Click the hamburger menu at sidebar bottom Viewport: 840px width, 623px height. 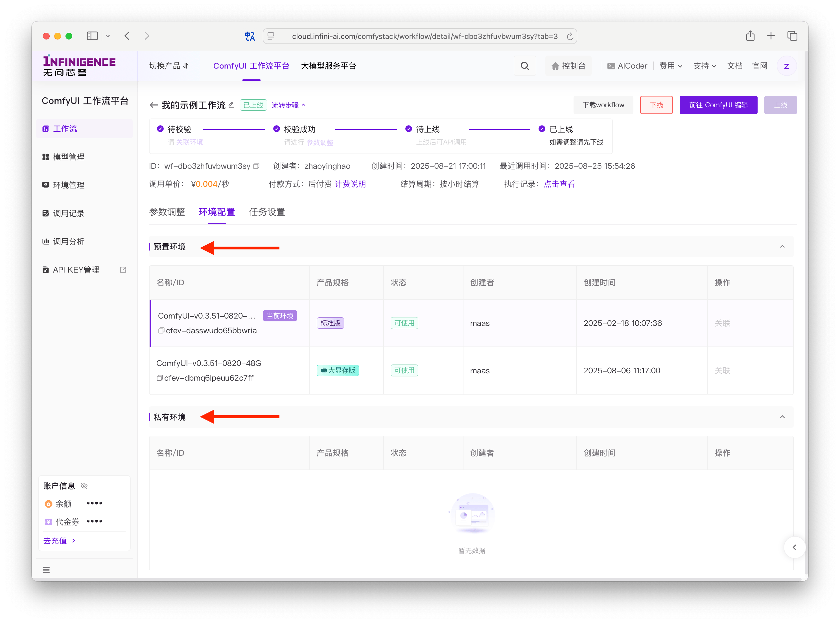(46, 569)
